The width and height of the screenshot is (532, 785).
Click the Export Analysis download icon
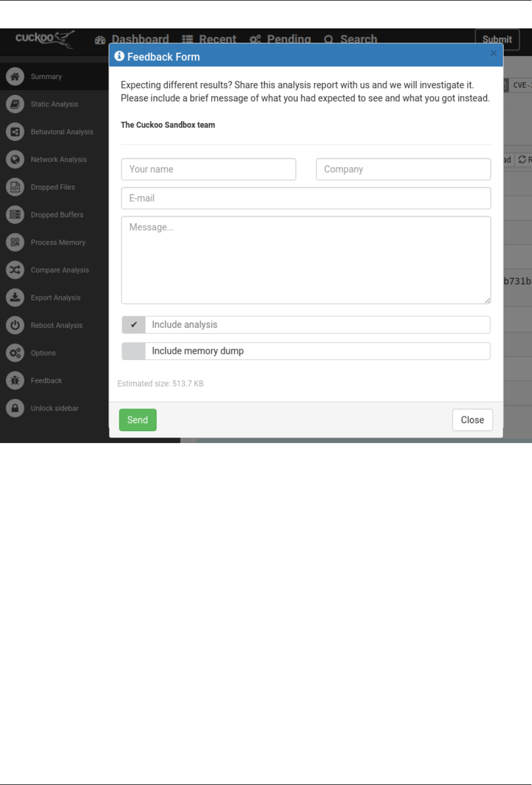[x=15, y=298]
